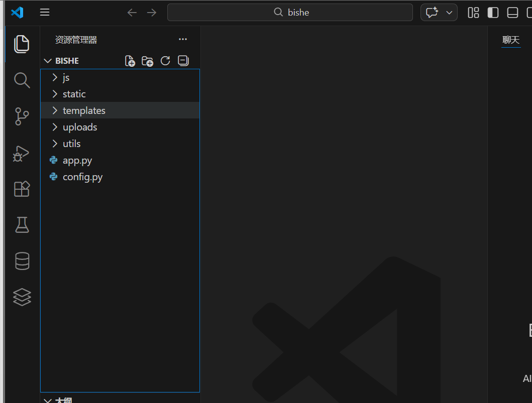Open the Explorer view in activity bar
This screenshot has height=403, width=532.
click(x=22, y=44)
